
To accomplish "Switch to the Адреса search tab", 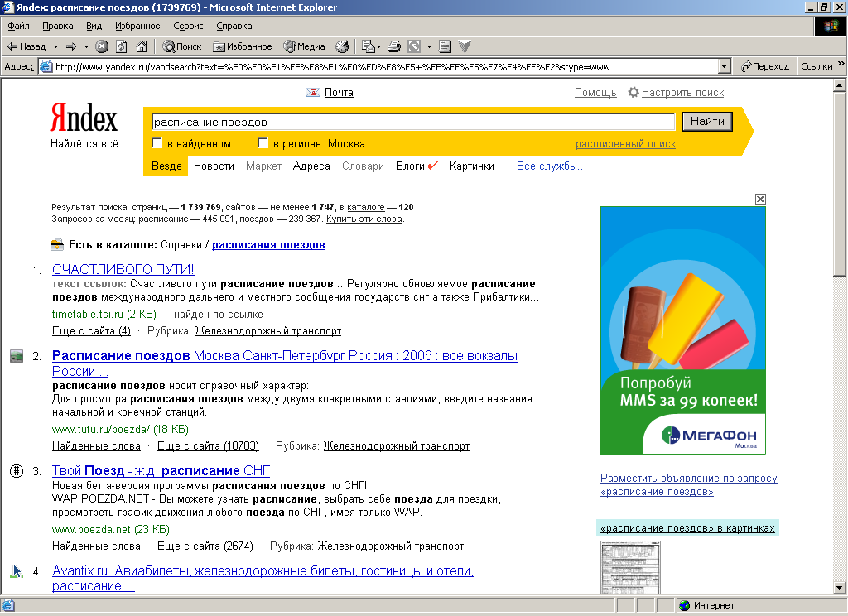I will tap(311, 166).
